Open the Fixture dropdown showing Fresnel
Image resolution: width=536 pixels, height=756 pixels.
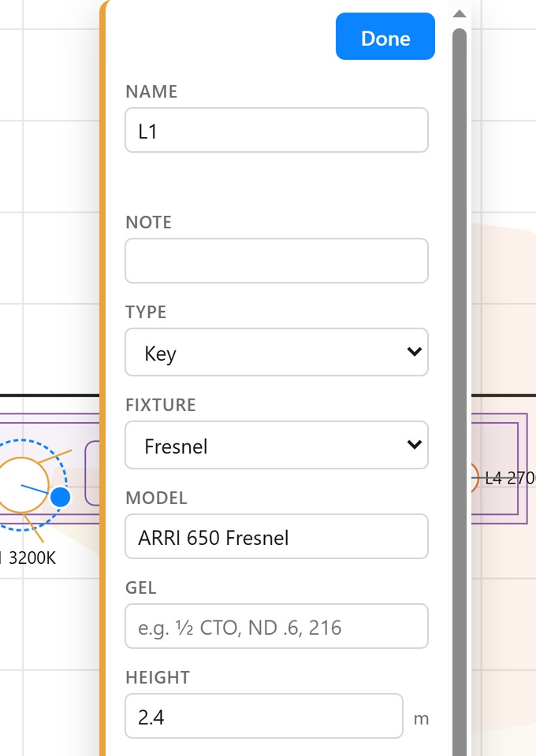coord(277,445)
